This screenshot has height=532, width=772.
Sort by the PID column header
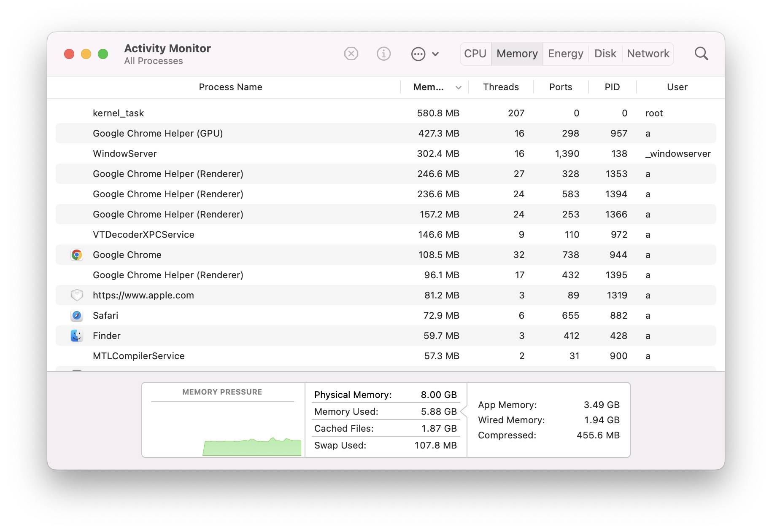coord(612,87)
